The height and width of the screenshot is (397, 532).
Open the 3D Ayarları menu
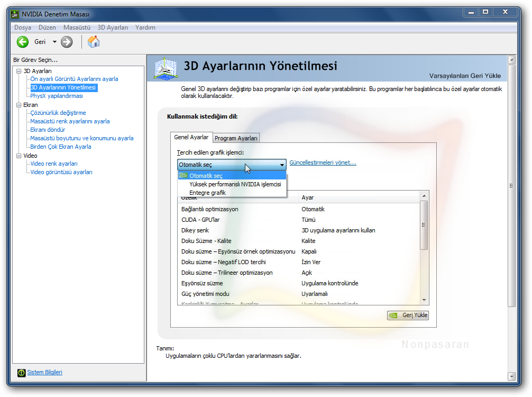click(x=113, y=28)
